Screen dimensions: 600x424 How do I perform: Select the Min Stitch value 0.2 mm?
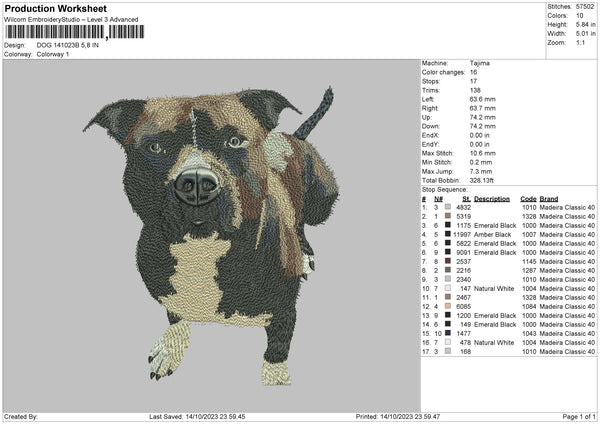(x=481, y=162)
